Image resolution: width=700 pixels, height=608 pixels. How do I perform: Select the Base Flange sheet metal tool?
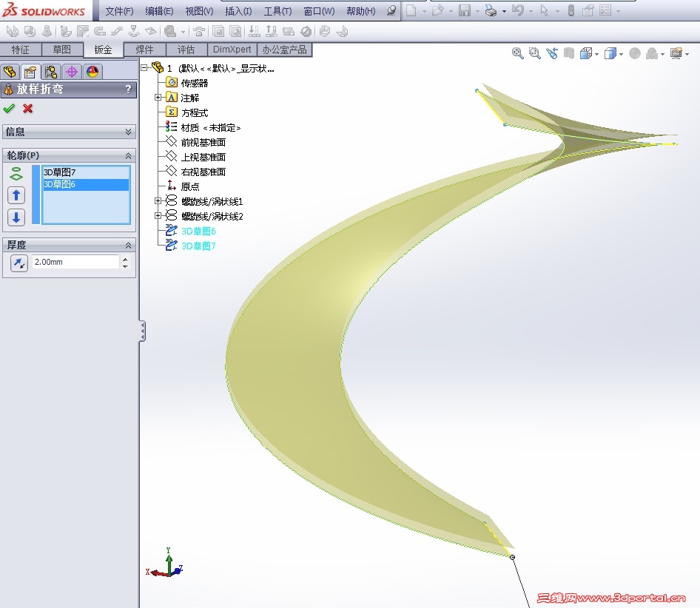coord(13,31)
